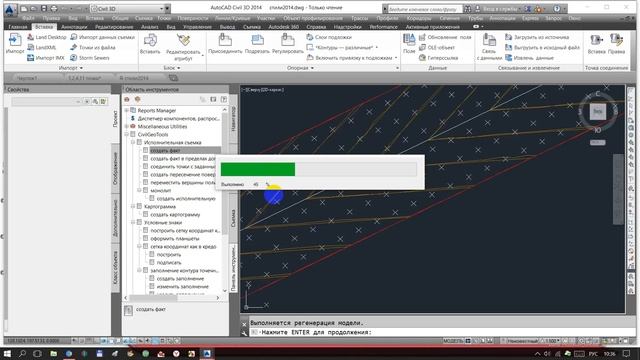Select оформить планшеты tree item

click(x=175, y=239)
